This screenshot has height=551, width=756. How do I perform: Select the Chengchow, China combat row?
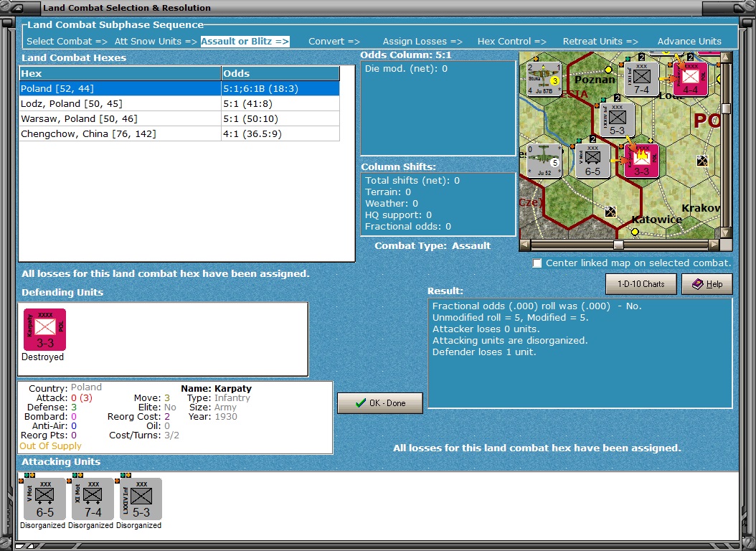(x=179, y=133)
